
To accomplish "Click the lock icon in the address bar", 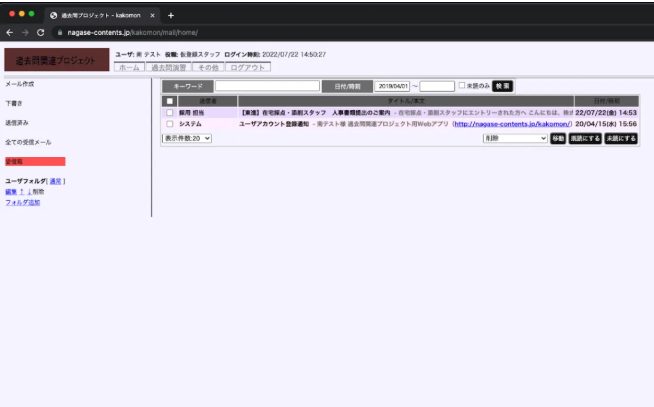I will pos(60,33).
